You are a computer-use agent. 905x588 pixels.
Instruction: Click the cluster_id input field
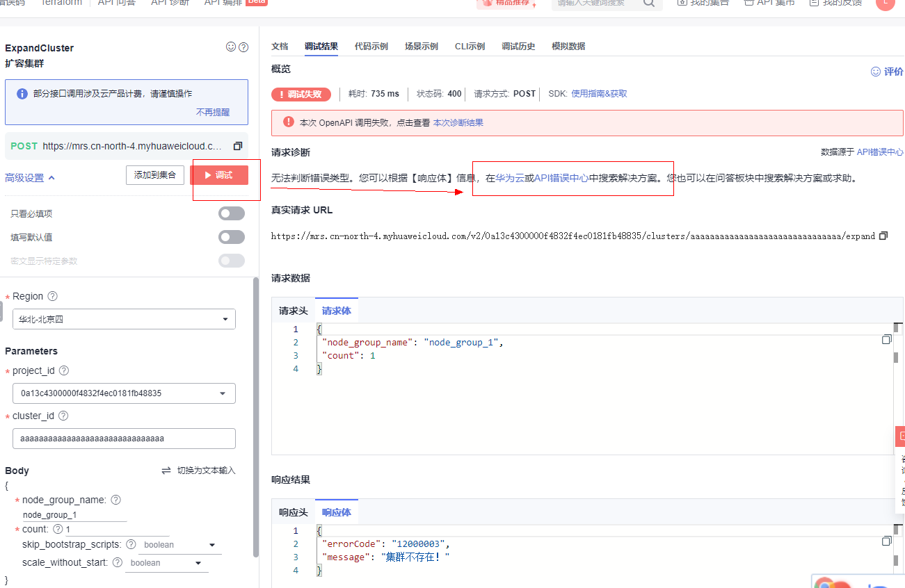coord(124,439)
